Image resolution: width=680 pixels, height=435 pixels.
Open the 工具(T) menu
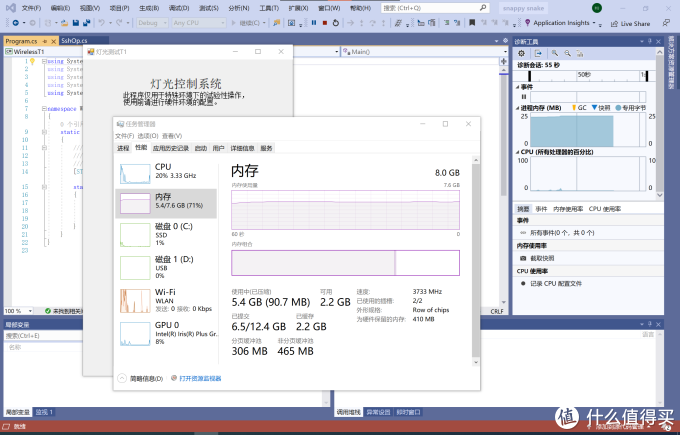tap(269, 8)
